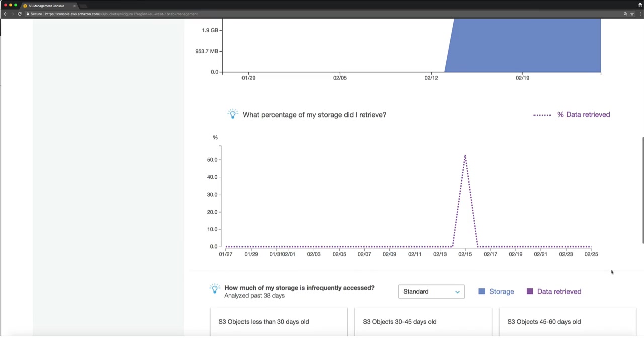
Task: Click the incognito icon in the title bar
Action: (x=640, y=5)
